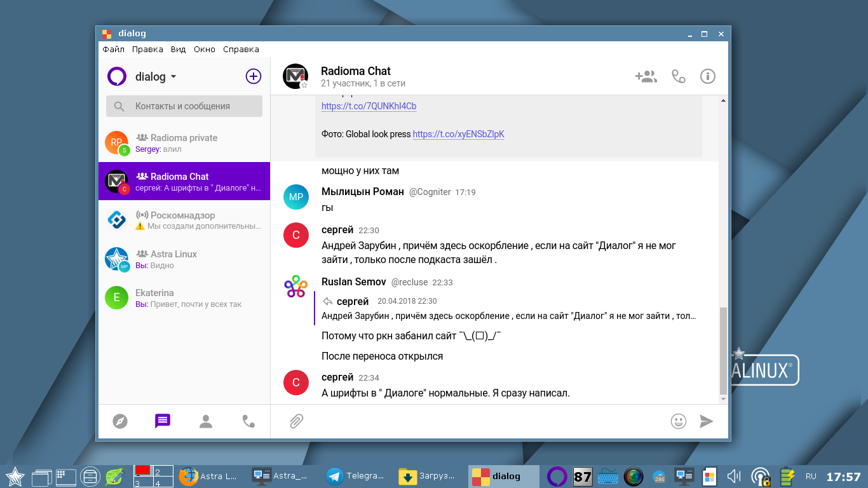The height and width of the screenshot is (488, 868).
Task: Open the Astra Linux group chat
Action: tap(184, 259)
